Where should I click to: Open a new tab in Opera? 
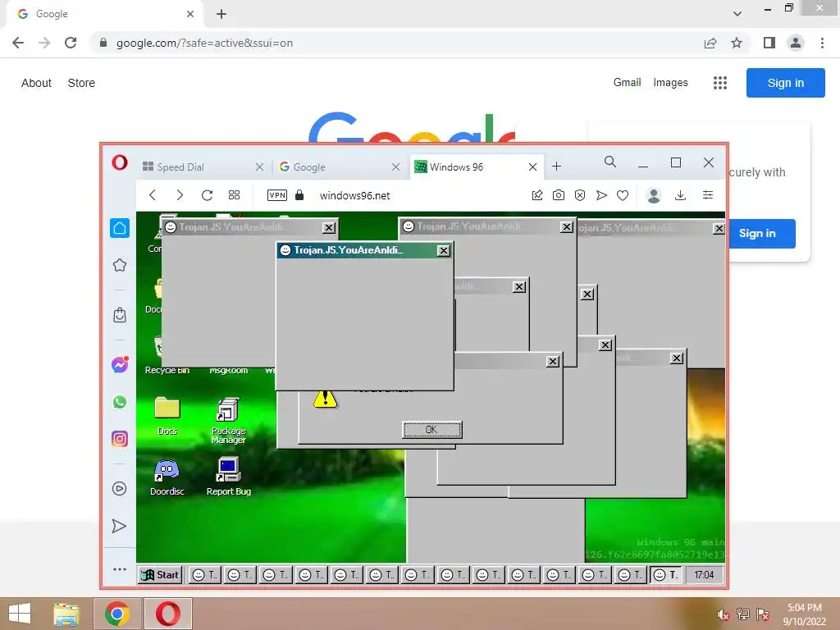pyautogui.click(x=557, y=166)
